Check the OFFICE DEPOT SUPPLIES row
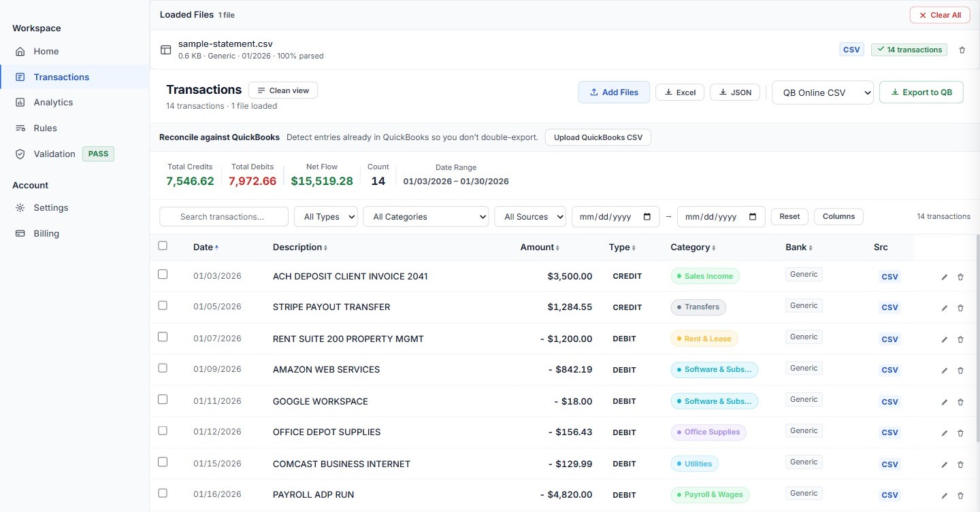 (x=163, y=430)
